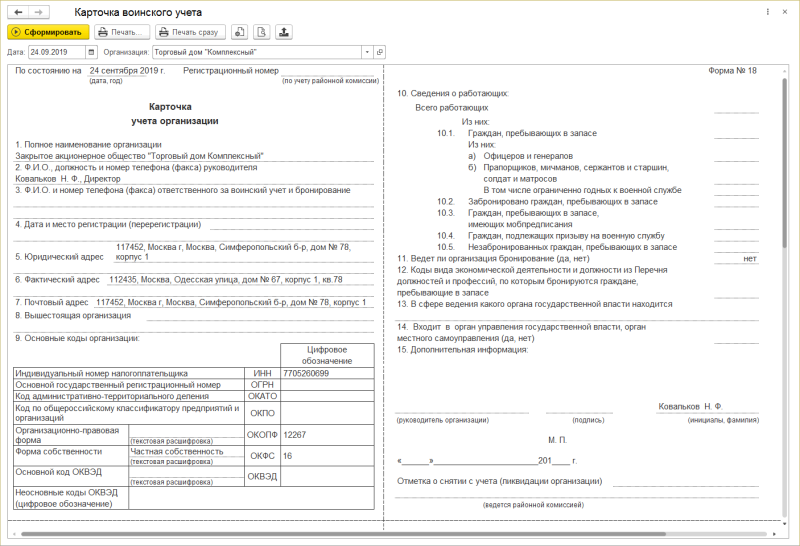The image size is (800, 546).
Task: Open print preview icon with magnifier on sheet
Action: pyautogui.click(x=261, y=32)
